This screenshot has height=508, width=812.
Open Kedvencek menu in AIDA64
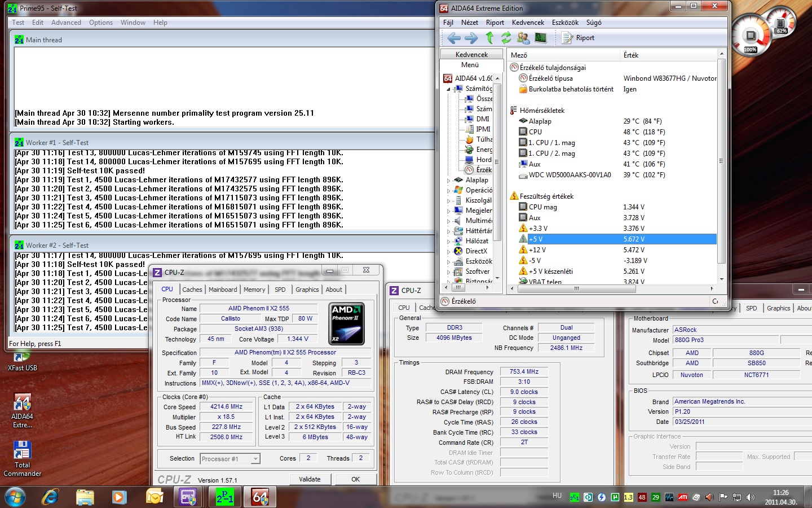point(528,23)
